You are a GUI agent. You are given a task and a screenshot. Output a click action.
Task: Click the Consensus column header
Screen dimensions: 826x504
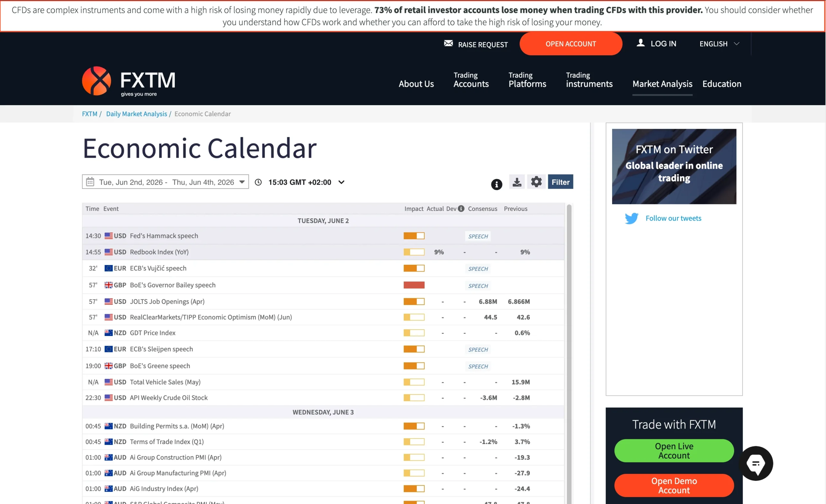482,209
